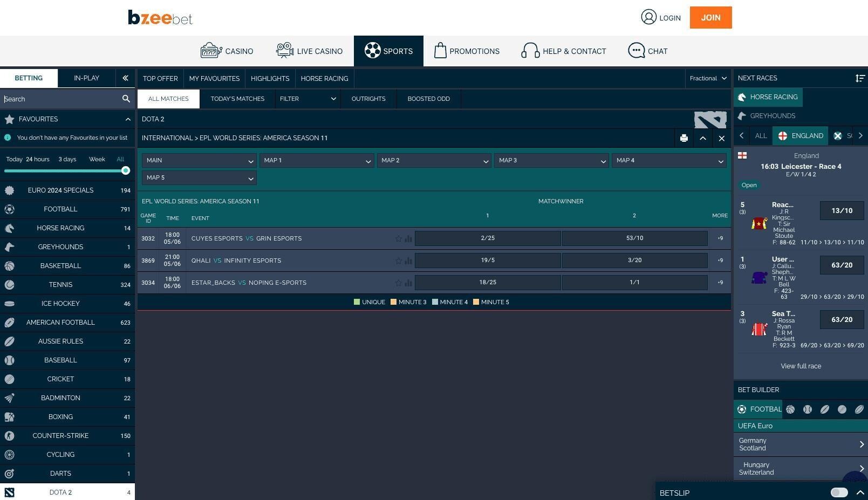Viewport: 868px width, 500px height.
Task: Set the time filter to Week
Action: click(x=97, y=159)
